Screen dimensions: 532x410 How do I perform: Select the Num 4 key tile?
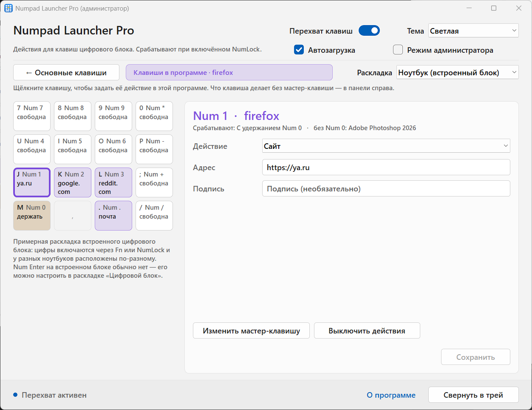point(32,149)
